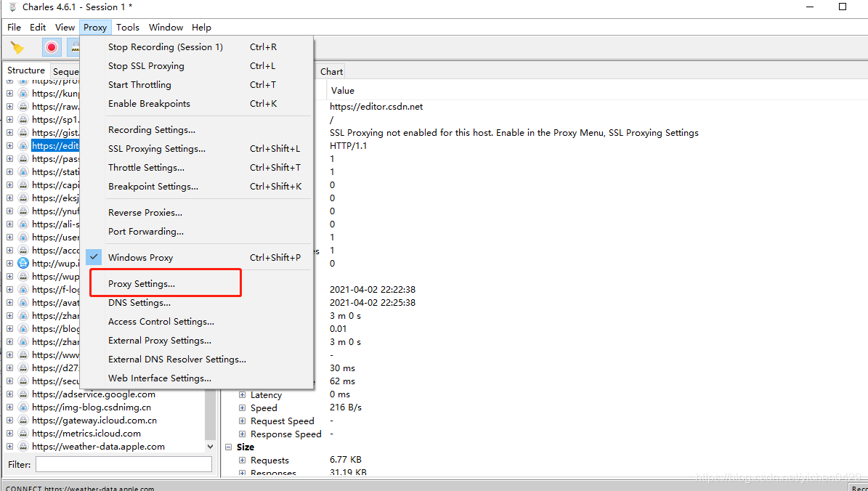
Task: Open the View menu
Action: (65, 27)
